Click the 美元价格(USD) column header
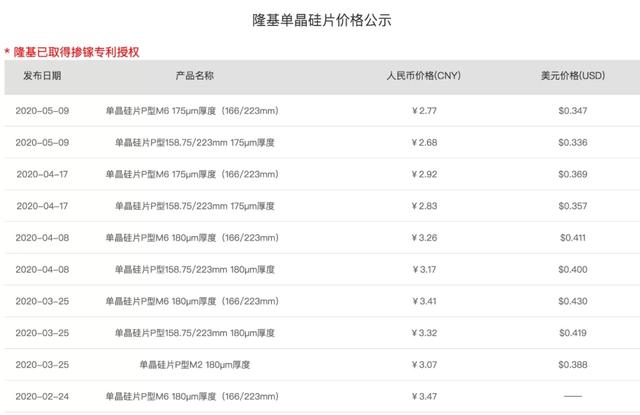The width and height of the screenshot is (640, 415). [573, 75]
